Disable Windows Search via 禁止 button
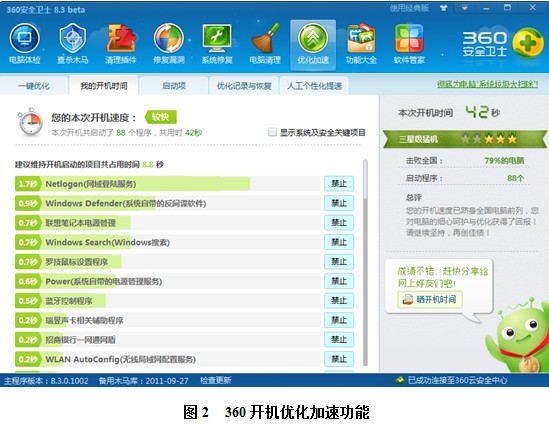The image size is (549, 427). coord(339,242)
